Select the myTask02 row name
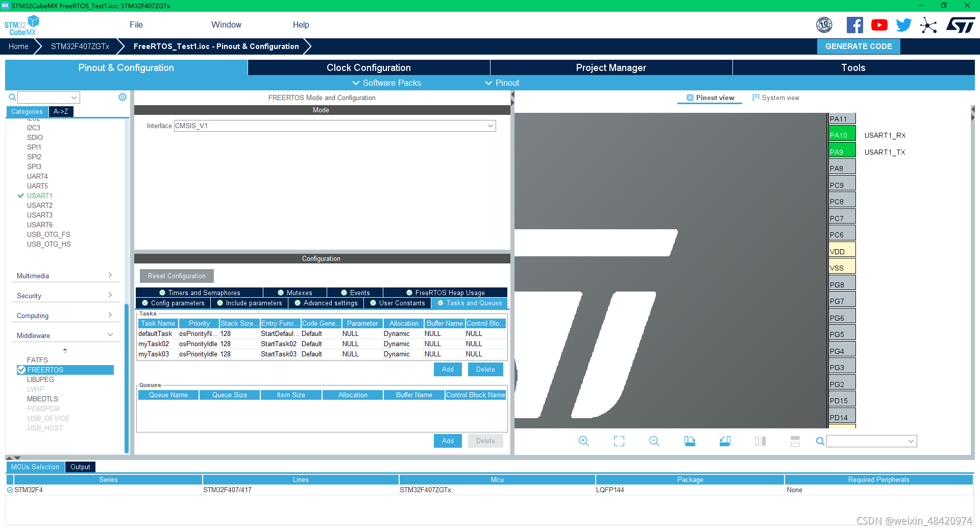This screenshot has height=531, width=980. click(154, 344)
